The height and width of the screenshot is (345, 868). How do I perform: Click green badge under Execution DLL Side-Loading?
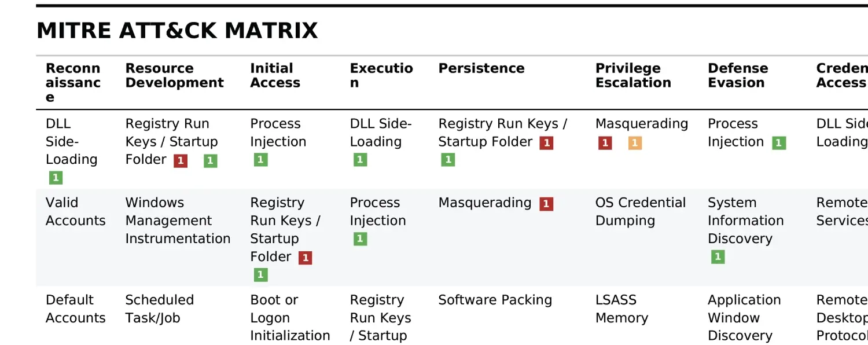coord(360,160)
